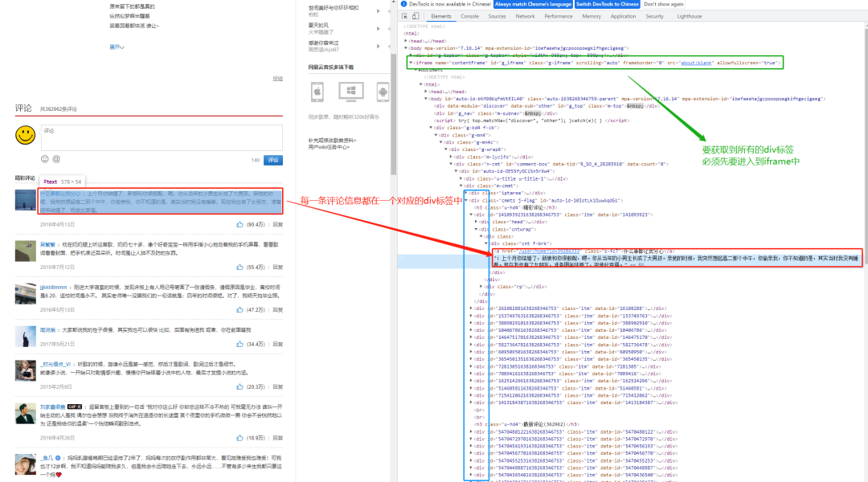
Task: Switch to the Console tab
Action: (x=469, y=16)
